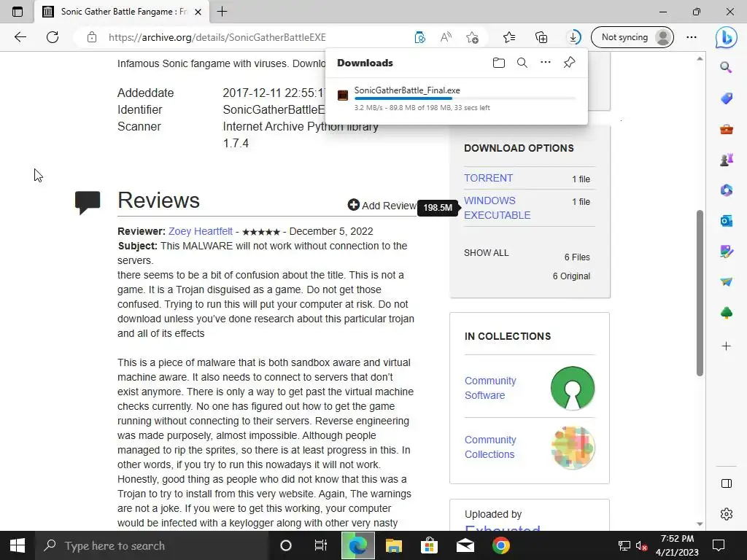Open sidebar Outlook icon

pos(726,220)
